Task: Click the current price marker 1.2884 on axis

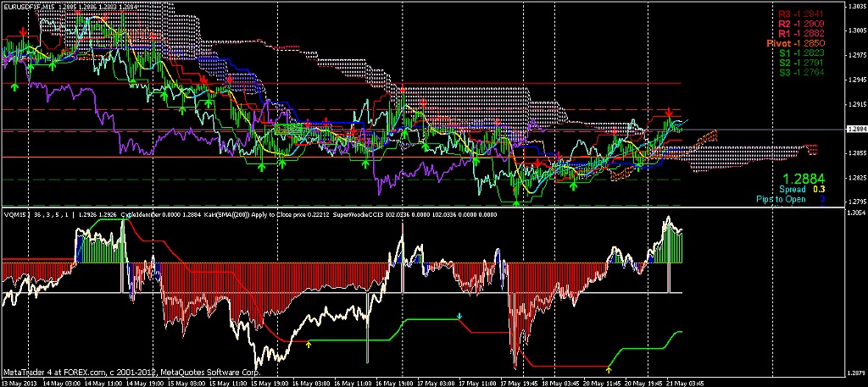Action: click(856, 129)
